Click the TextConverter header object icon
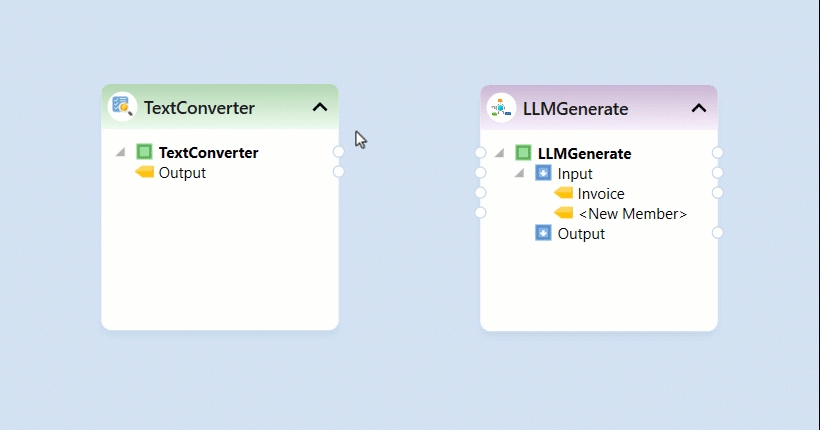820x430 pixels. tap(122, 107)
